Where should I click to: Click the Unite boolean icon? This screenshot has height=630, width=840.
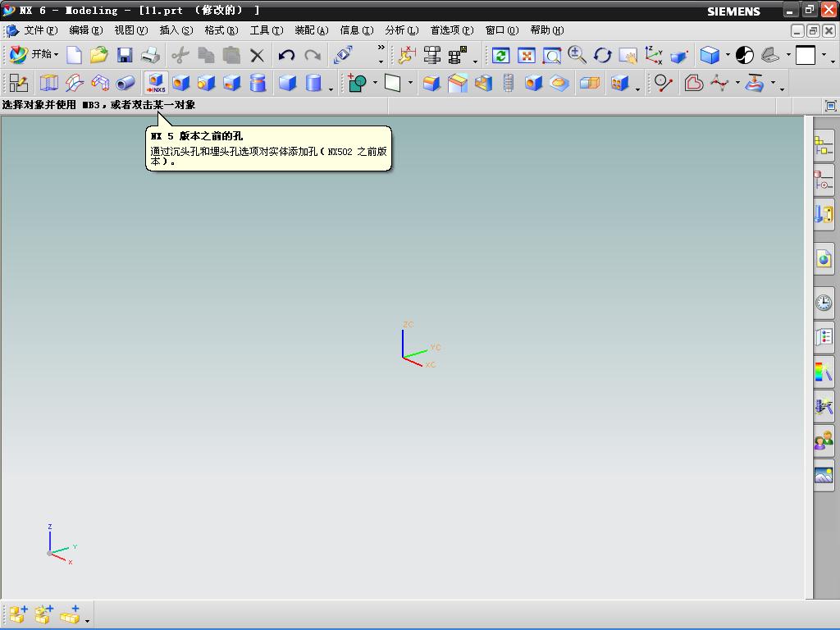(590, 83)
